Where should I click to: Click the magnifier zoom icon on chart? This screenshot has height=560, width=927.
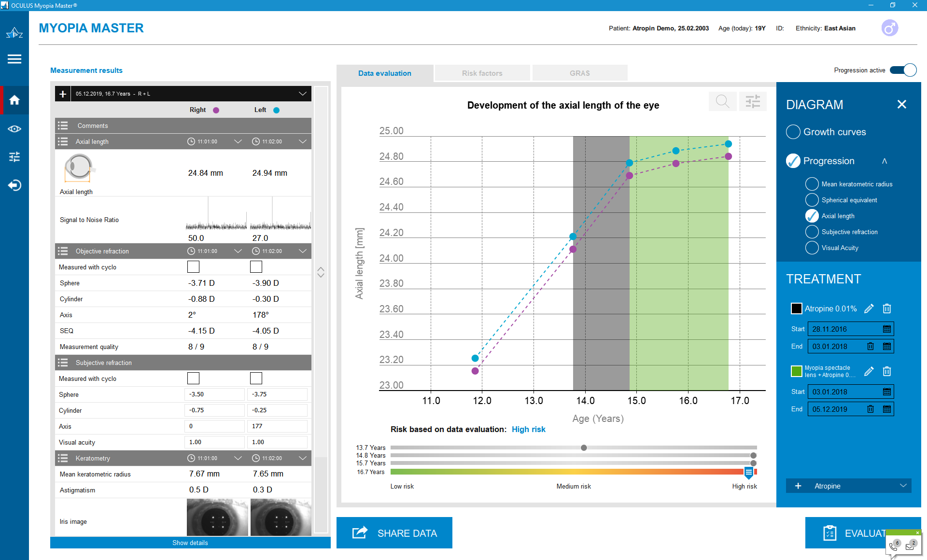[722, 101]
